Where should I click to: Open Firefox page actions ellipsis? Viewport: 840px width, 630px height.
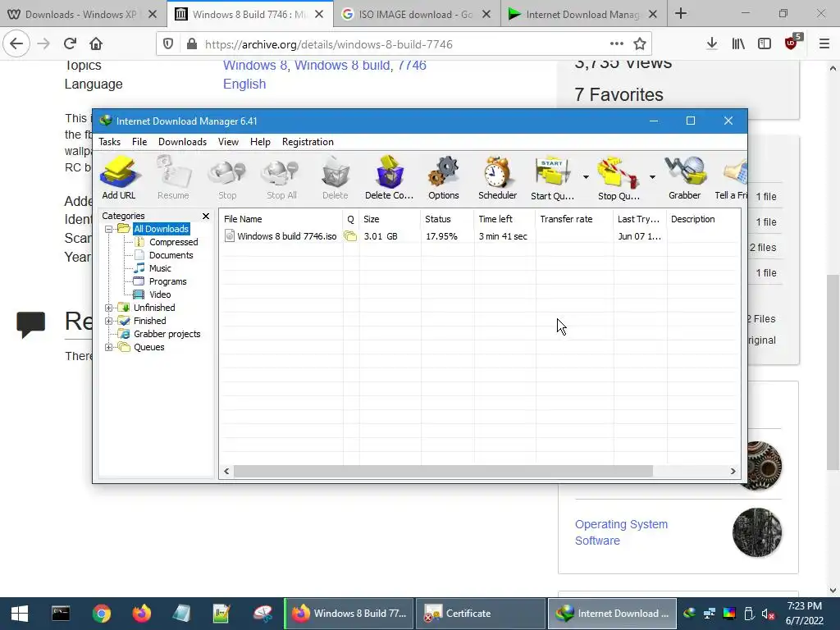[617, 44]
